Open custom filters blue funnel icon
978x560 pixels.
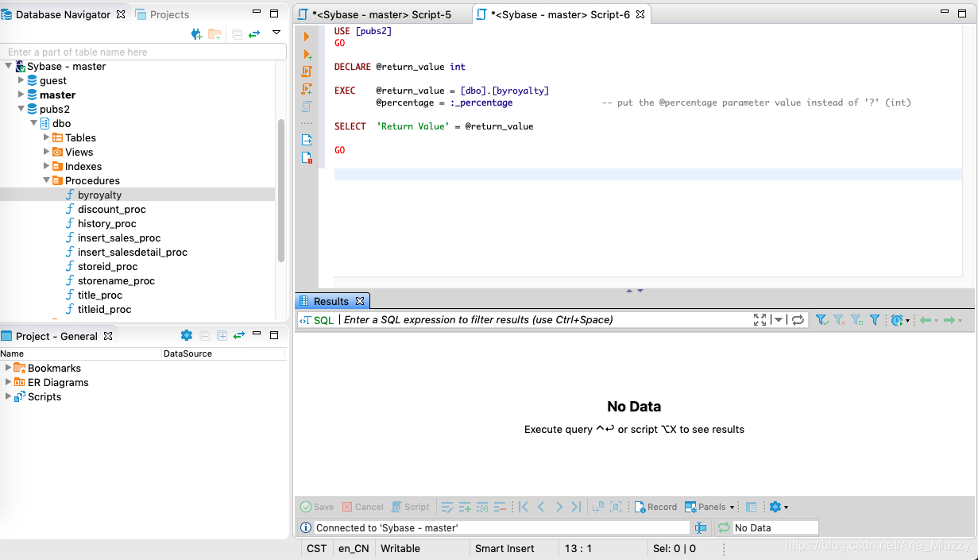click(x=875, y=320)
